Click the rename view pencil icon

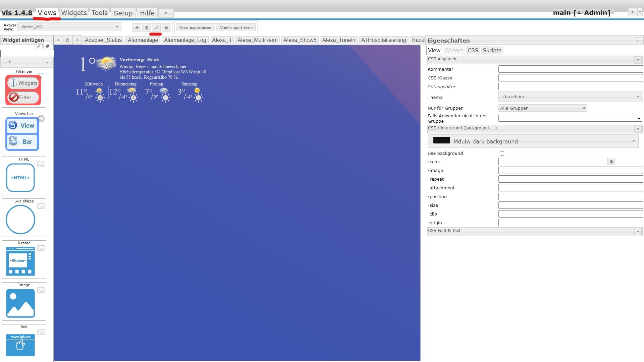[156, 28]
